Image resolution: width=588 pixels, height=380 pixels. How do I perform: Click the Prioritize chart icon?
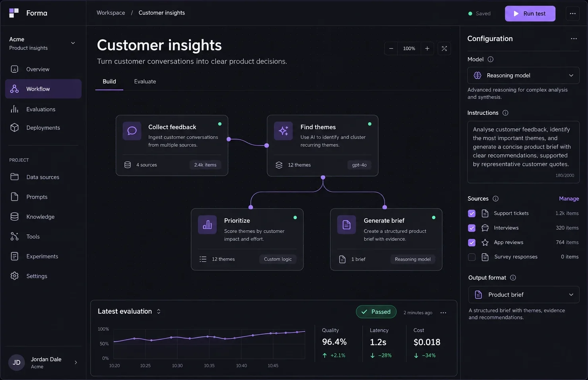[x=208, y=225]
